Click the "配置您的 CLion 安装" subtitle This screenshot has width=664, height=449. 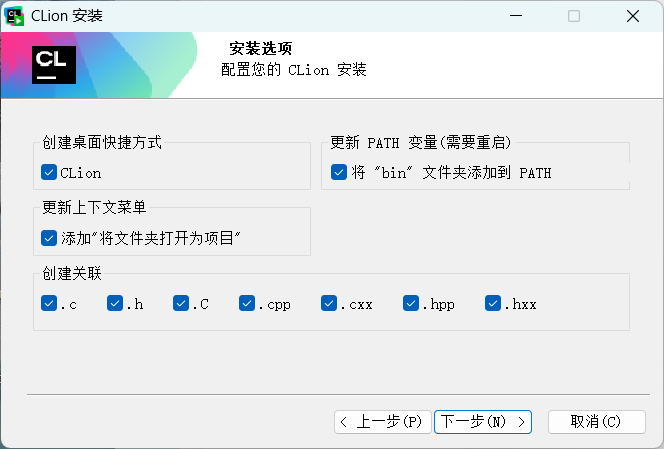pyautogui.click(x=294, y=69)
